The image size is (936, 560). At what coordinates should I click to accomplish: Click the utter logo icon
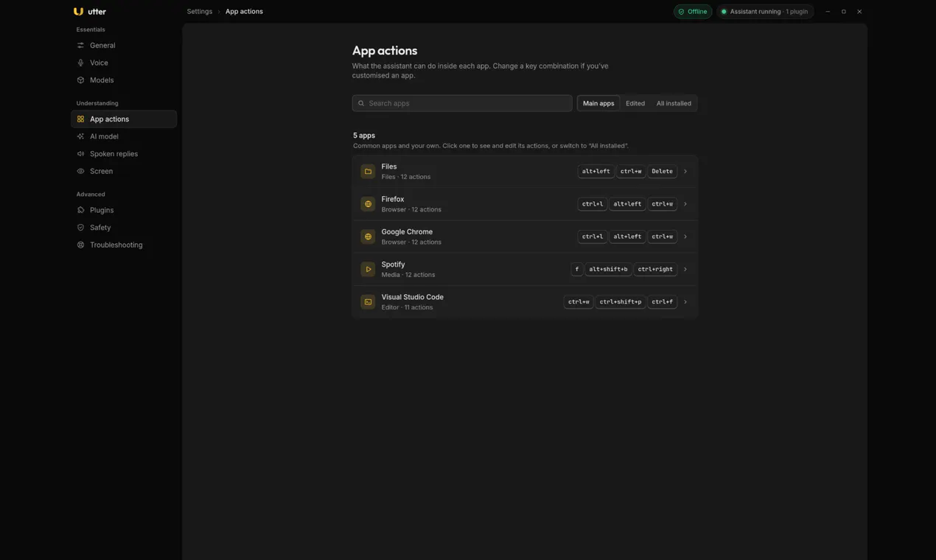[78, 11]
